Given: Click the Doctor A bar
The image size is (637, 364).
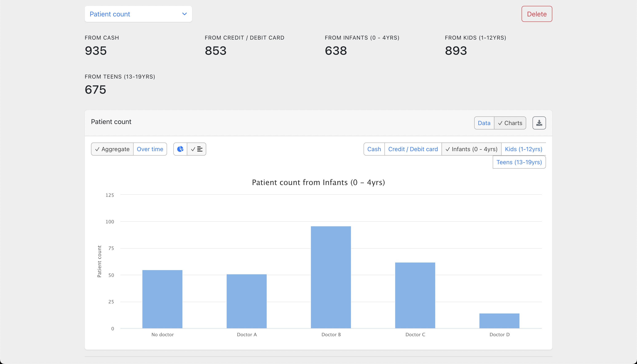Looking at the screenshot, I should coord(247,301).
